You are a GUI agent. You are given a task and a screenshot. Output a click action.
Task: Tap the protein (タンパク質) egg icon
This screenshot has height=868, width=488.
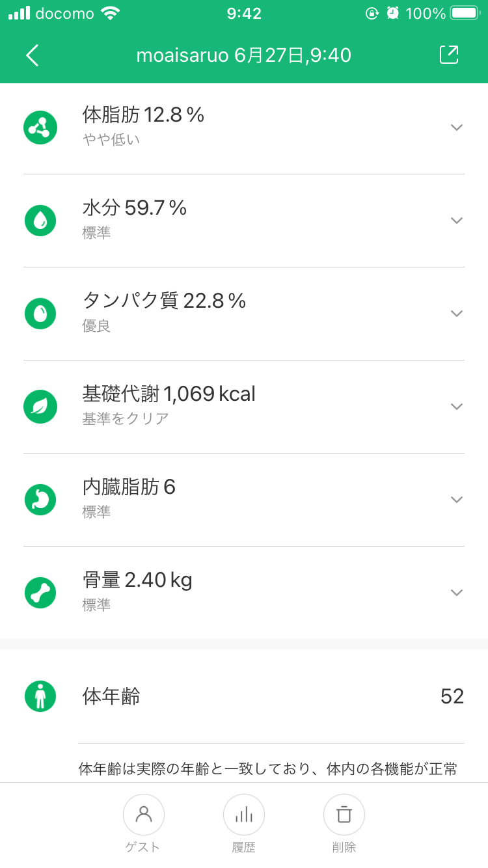(x=40, y=314)
